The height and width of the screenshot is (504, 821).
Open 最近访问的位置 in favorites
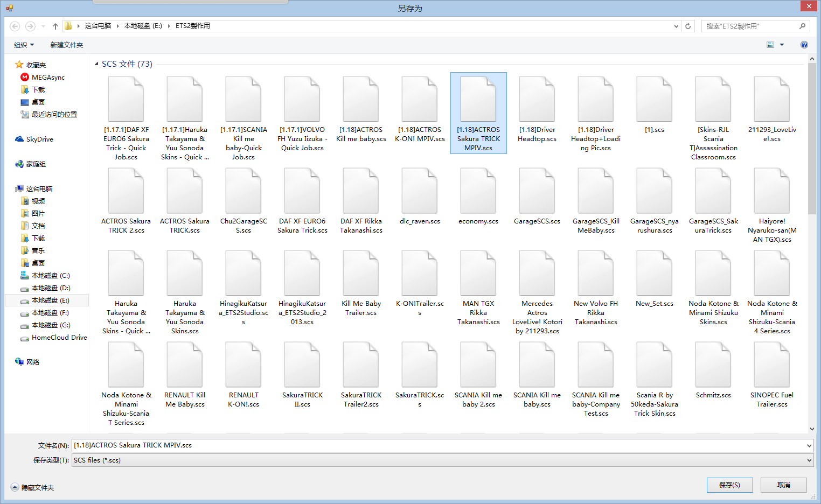coord(54,115)
